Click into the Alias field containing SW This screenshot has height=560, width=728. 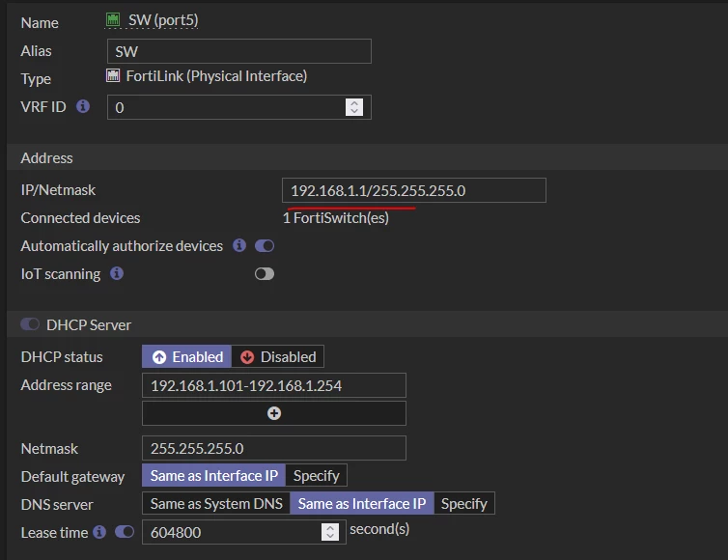(x=239, y=51)
